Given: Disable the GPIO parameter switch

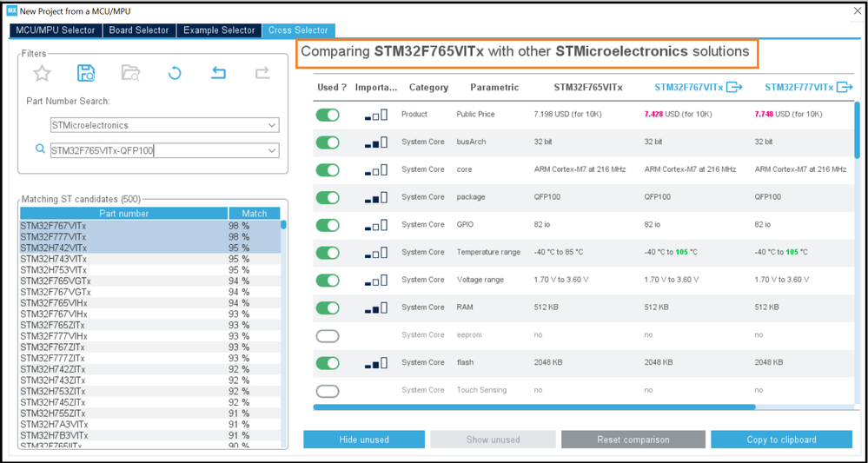Looking at the screenshot, I should tap(328, 225).
